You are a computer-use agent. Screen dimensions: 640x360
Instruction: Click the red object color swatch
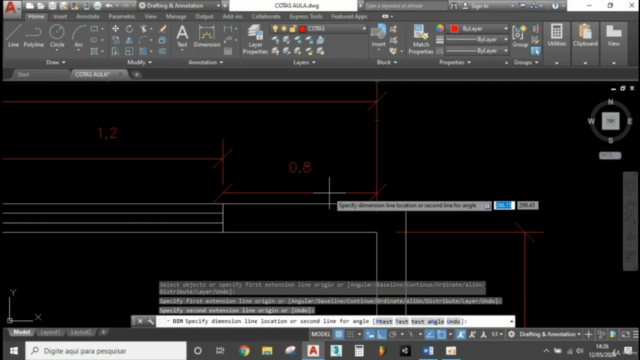(454, 29)
